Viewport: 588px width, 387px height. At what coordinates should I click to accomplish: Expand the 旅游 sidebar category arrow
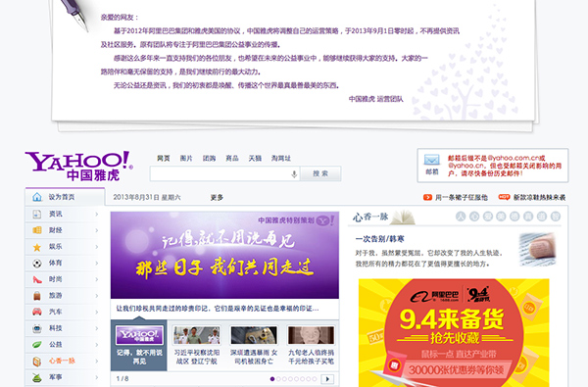[97, 296]
